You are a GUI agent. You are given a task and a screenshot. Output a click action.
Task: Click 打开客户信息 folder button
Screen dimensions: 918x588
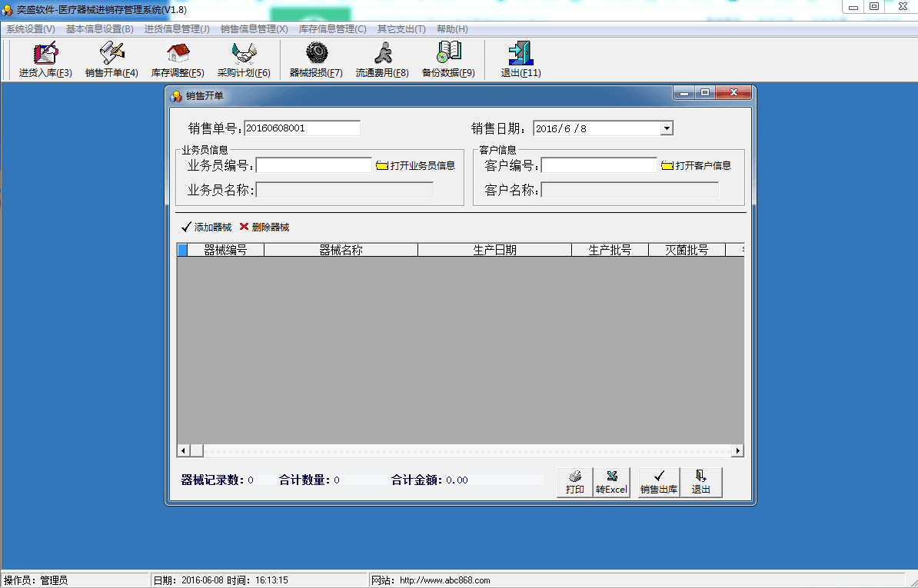coord(696,165)
